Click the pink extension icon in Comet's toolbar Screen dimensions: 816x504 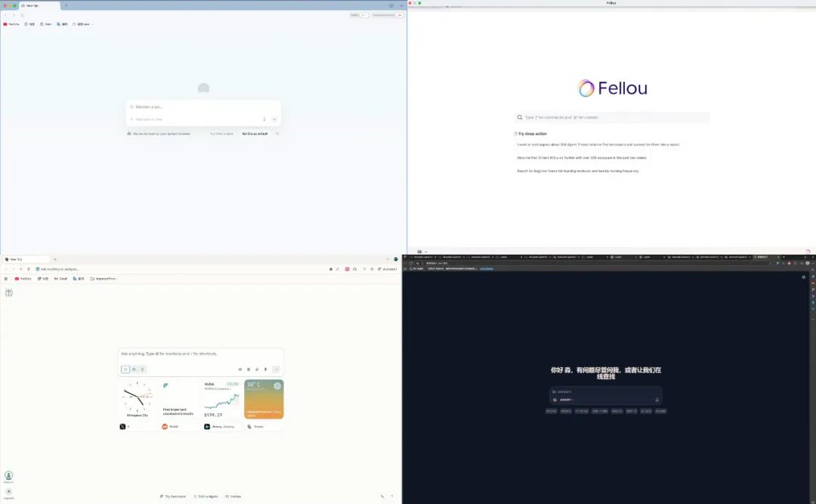[347, 269]
